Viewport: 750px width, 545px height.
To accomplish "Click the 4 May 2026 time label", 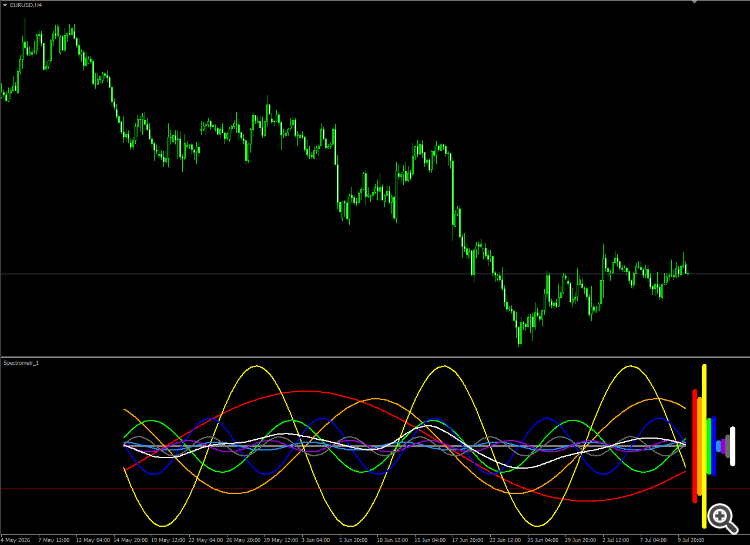I will [15, 540].
